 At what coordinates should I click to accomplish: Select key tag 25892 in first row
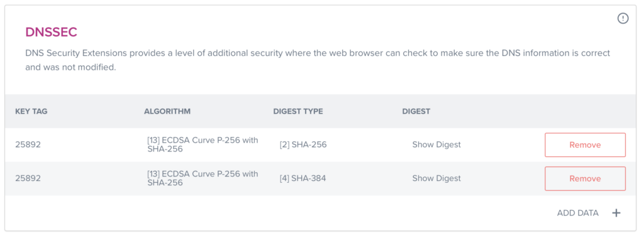28,145
